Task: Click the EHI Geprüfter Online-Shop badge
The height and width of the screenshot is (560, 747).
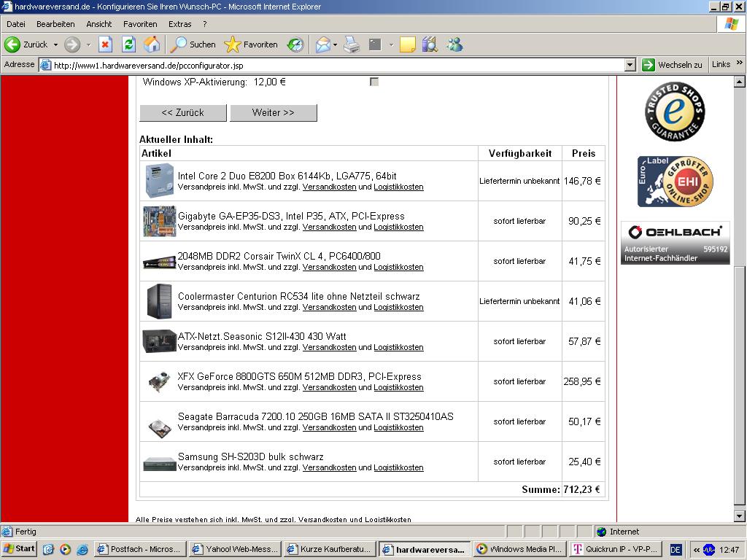Action: [675, 182]
